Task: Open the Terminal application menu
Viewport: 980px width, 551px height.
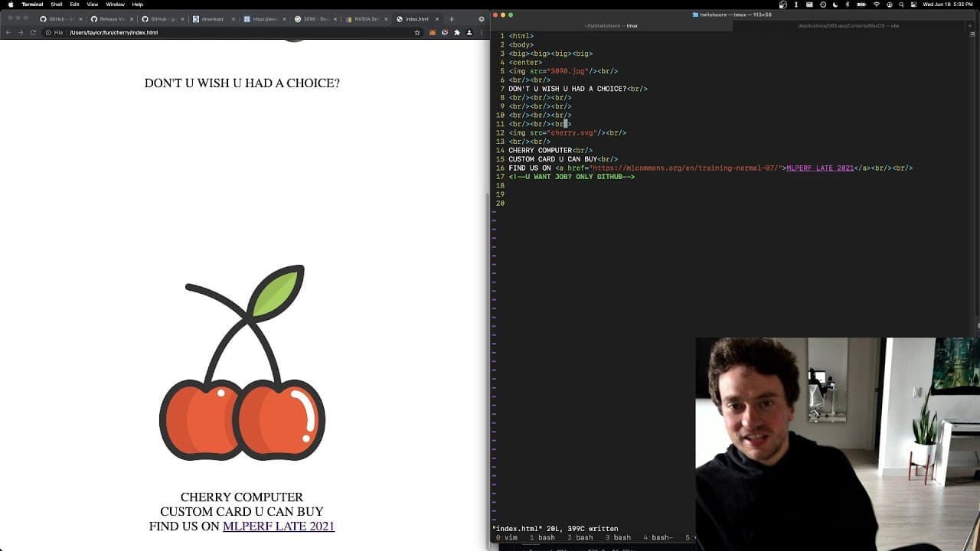Action: (x=32, y=5)
